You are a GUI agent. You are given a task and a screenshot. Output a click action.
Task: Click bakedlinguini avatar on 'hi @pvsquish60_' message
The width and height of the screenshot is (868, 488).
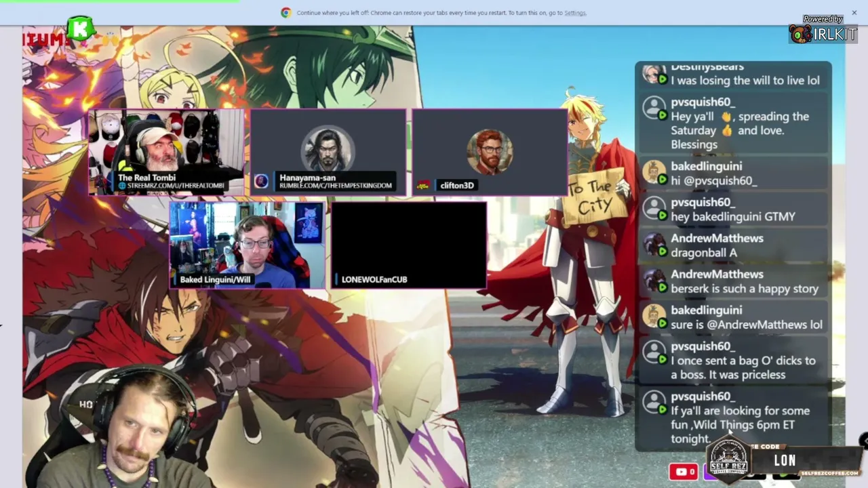click(654, 171)
